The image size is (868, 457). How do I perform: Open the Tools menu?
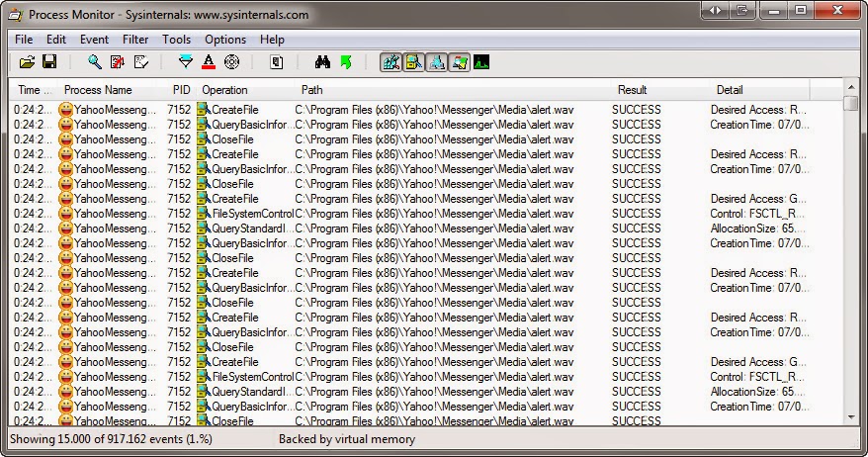[176, 40]
